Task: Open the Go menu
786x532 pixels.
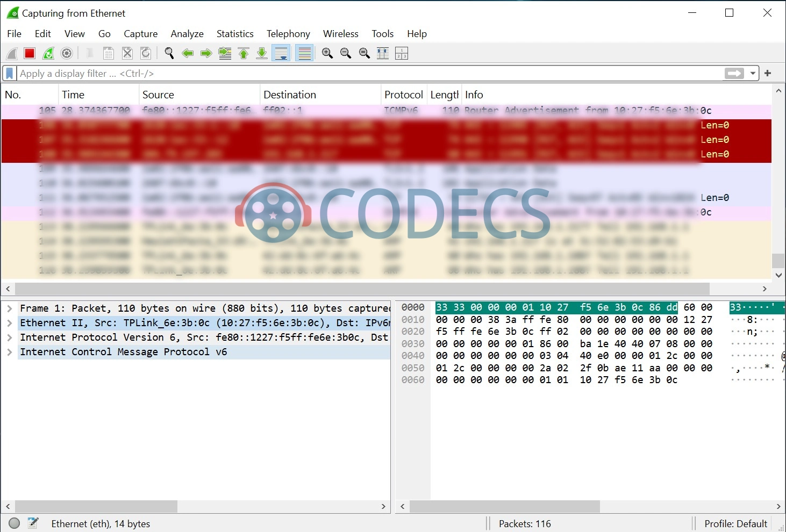Action: [104, 33]
